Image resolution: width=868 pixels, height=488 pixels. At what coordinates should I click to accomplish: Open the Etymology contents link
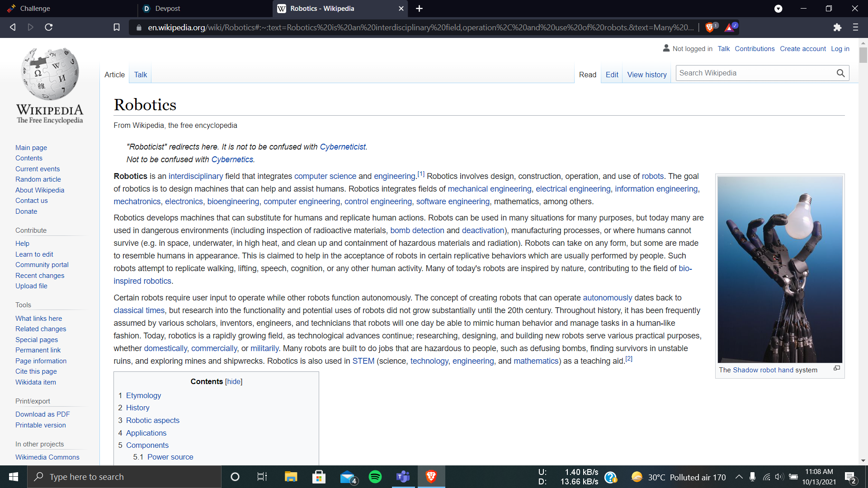click(143, 395)
